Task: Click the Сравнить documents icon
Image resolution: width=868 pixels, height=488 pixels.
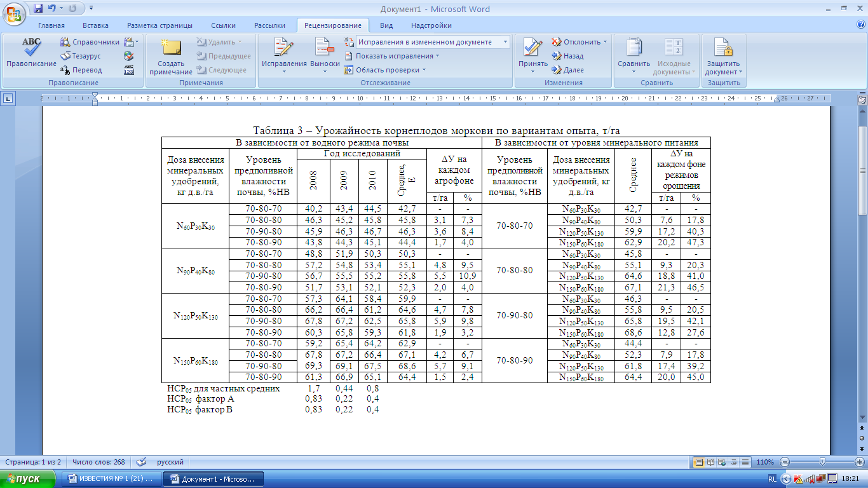Action: pos(634,48)
